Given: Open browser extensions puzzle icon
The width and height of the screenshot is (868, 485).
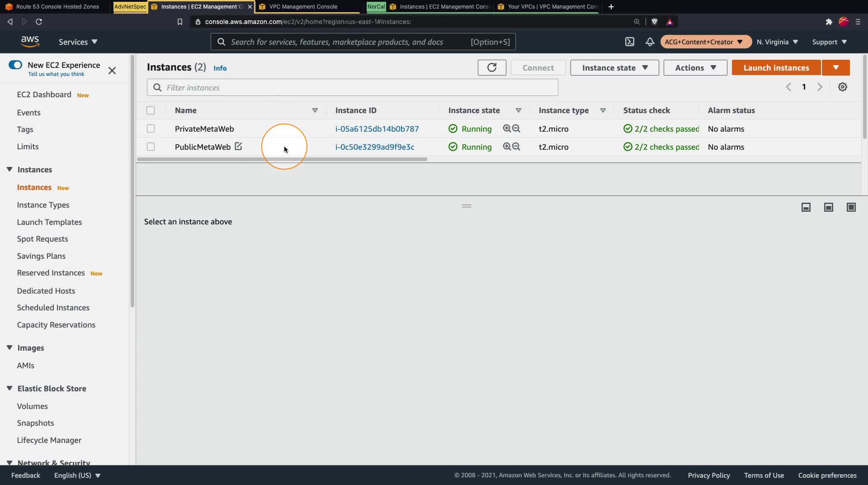Looking at the screenshot, I should pyautogui.click(x=829, y=22).
